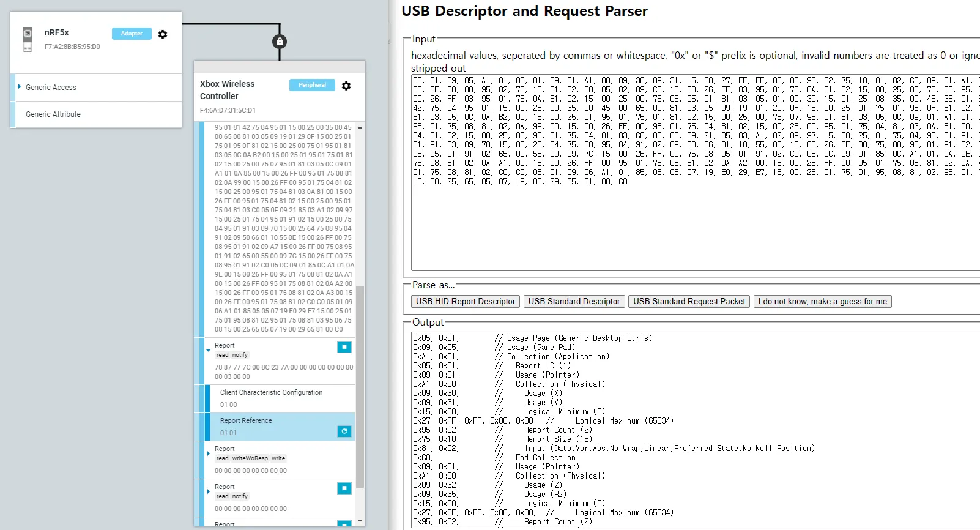
Task: Click the USB Descriptor and Request Parser heading
Action: 524,11
